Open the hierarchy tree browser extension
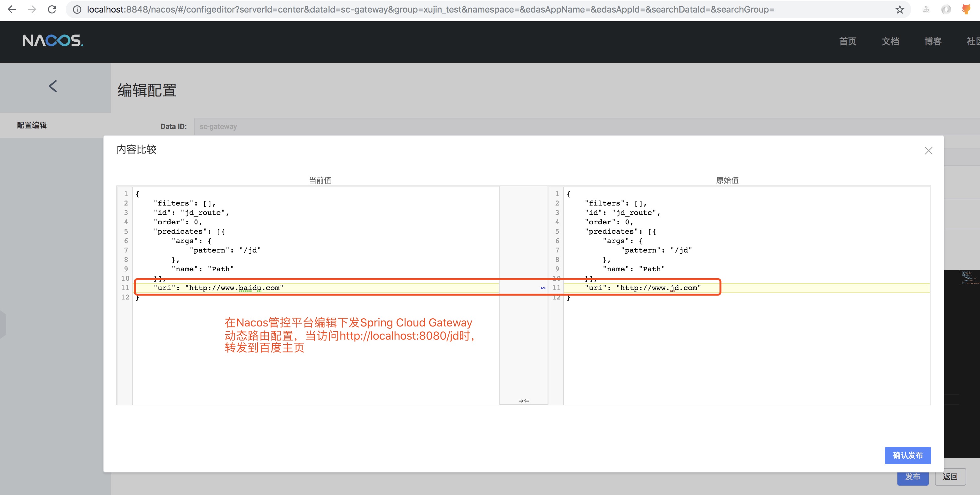 click(x=926, y=9)
